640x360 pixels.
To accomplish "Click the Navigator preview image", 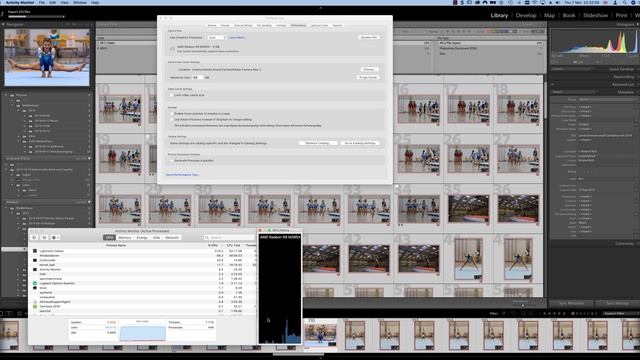I will click(x=47, y=57).
